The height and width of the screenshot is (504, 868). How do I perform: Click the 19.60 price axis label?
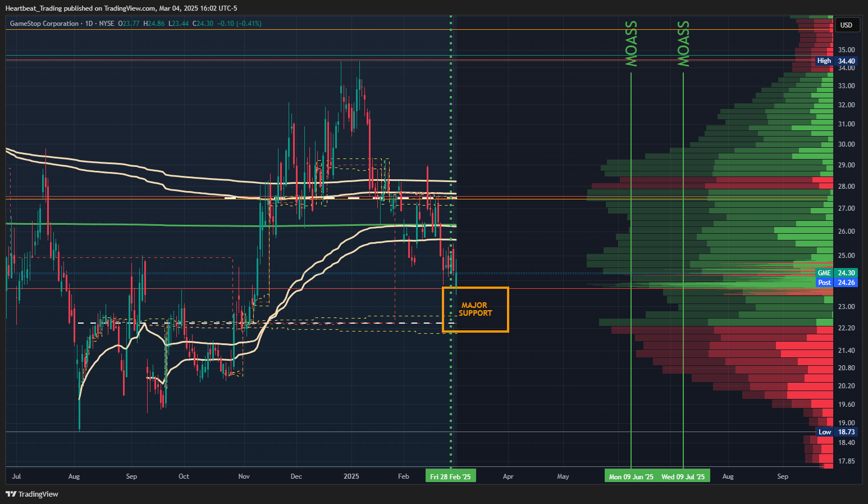[x=846, y=405]
